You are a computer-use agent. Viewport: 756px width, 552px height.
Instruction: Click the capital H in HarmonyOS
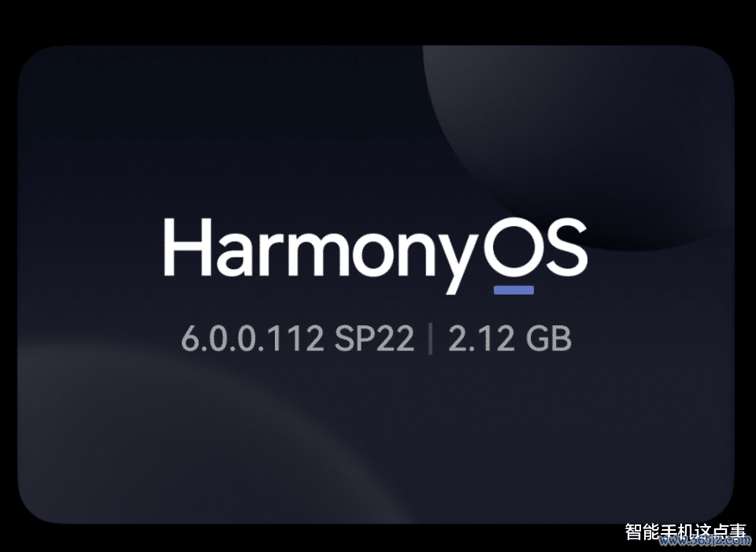coord(187,246)
